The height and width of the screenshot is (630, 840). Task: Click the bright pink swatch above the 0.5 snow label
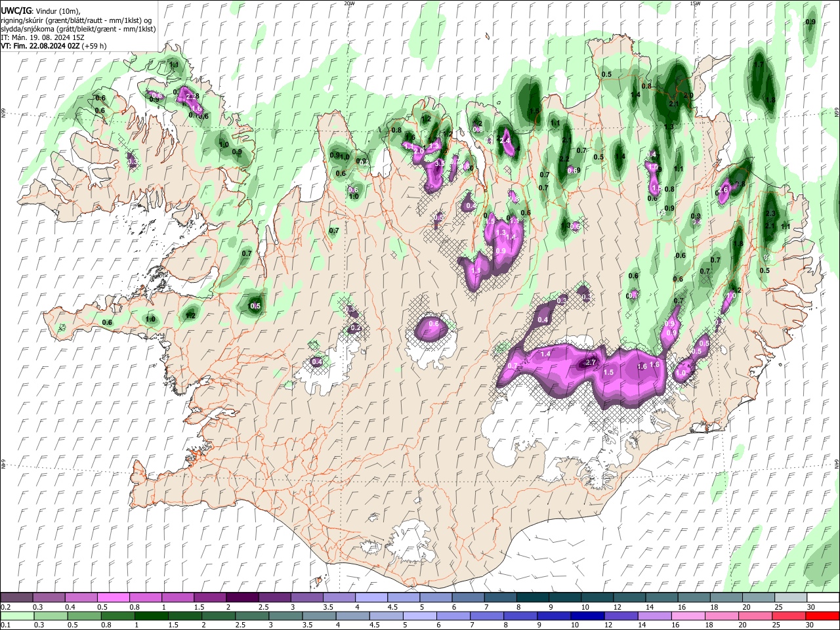tap(113, 598)
